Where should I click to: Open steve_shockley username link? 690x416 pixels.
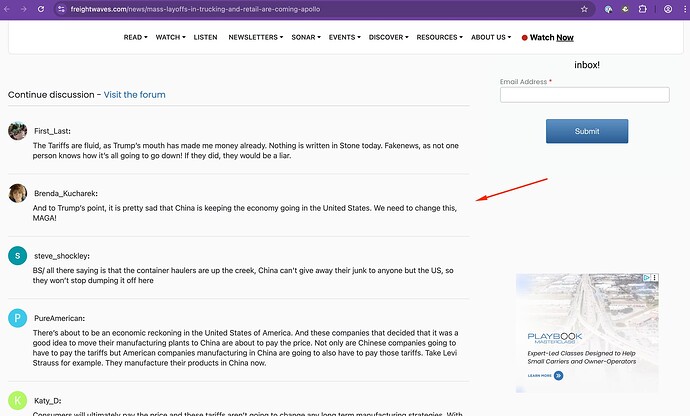click(x=62, y=256)
